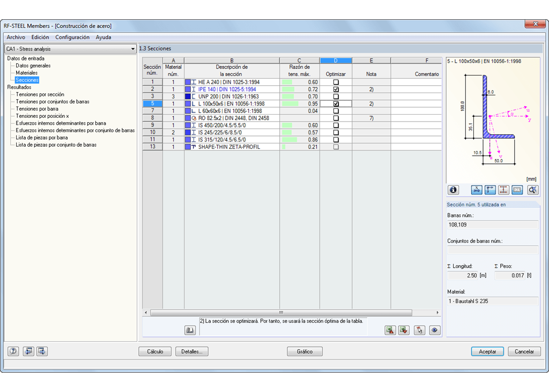Open Tensiones por conjuntos de barras
The width and height of the screenshot is (549, 392).
click(x=53, y=102)
